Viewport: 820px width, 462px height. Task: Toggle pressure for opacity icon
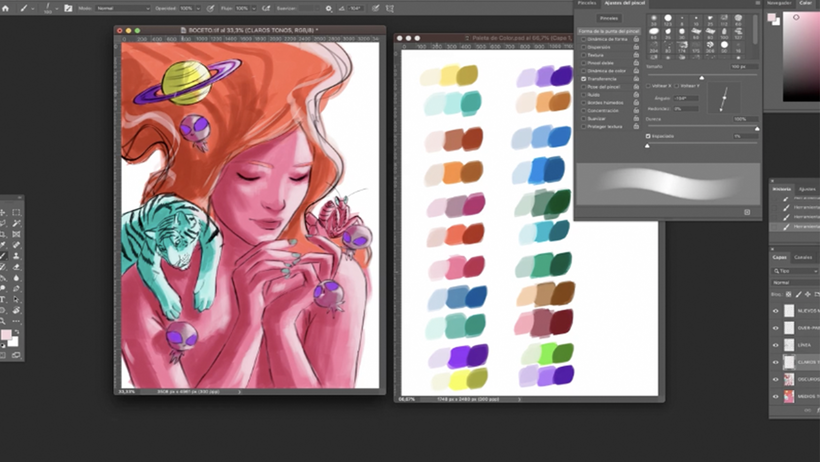(210, 8)
